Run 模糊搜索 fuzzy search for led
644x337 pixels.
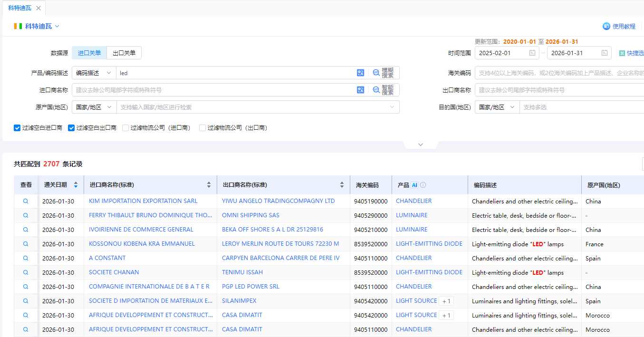point(383,72)
